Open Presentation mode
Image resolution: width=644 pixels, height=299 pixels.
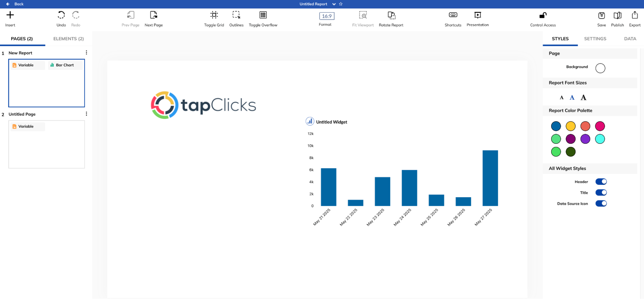tap(477, 15)
